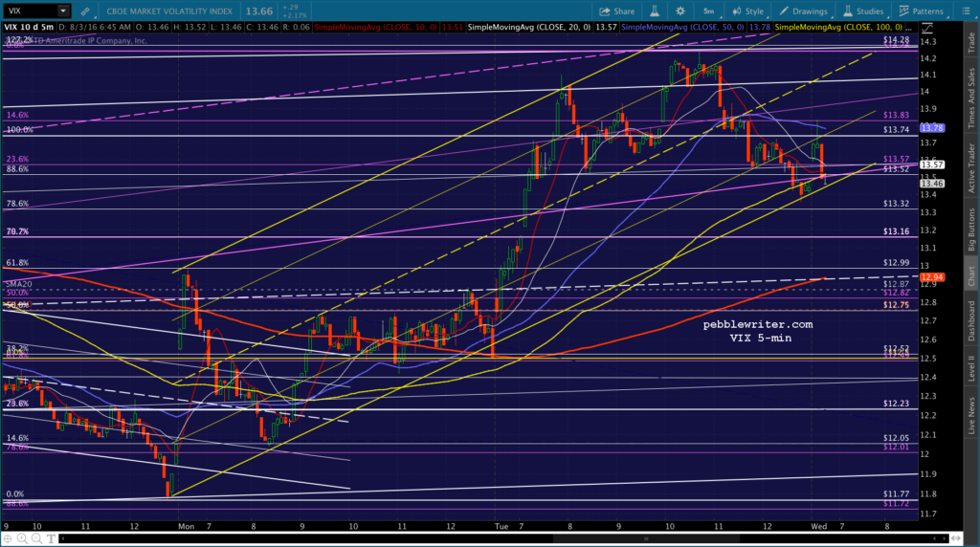Image resolution: width=980 pixels, height=547 pixels.
Task: Click the 13.78 blue price bubble
Action: [x=932, y=128]
